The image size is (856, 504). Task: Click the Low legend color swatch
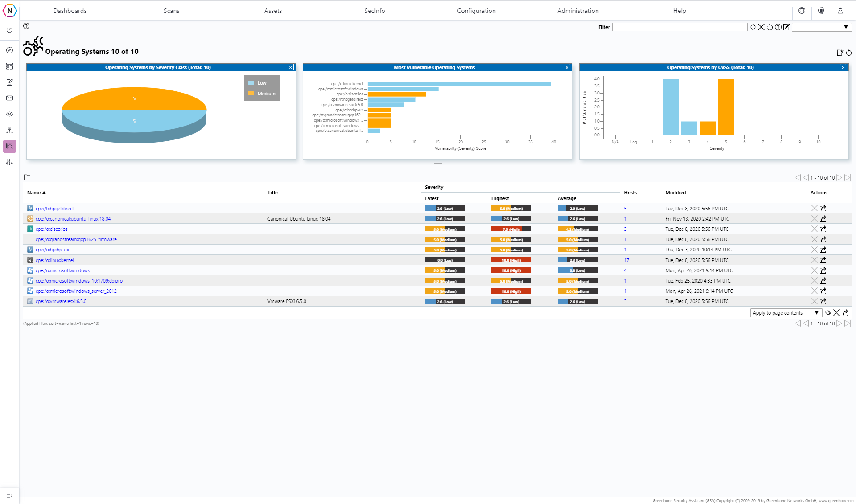pyautogui.click(x=251, y=83)
